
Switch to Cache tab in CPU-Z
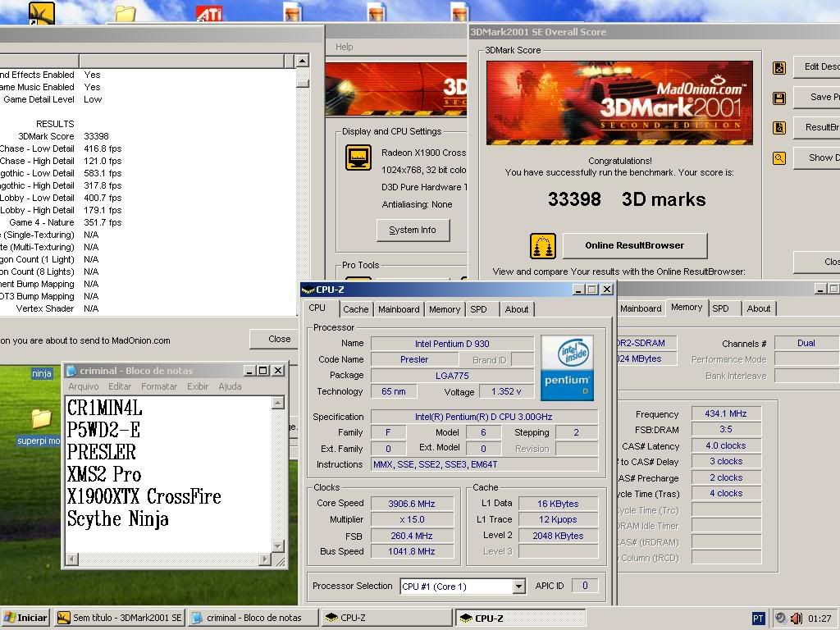(x=356, y=309)
